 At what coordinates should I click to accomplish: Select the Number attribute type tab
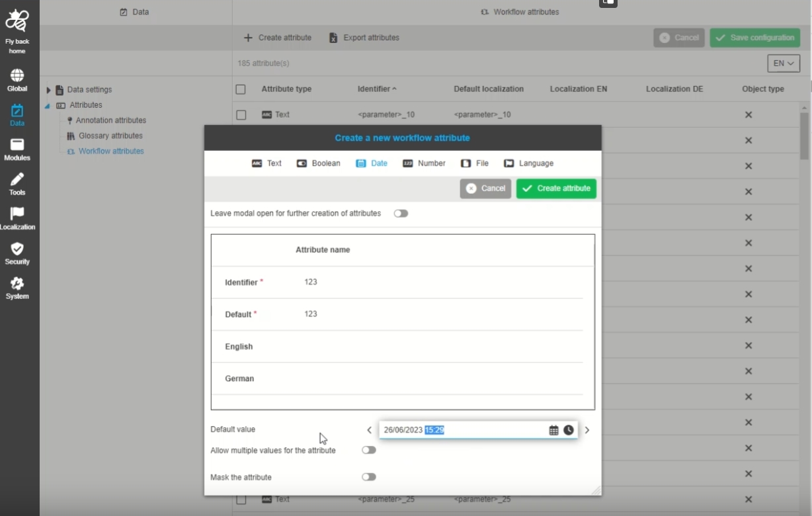pos(424,163)
